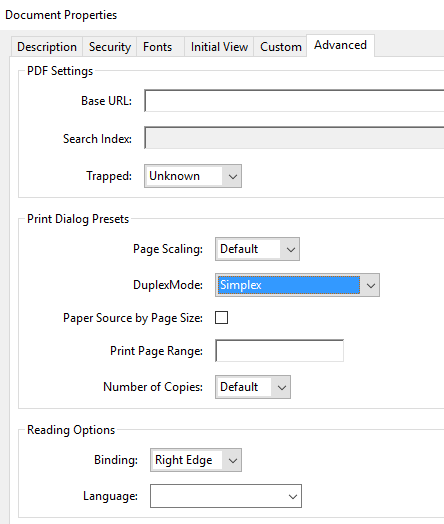Image resolution: width=444 pixels, height=524 pixels.
Task: Click the Binding dropdown arrow
Action: (233, 461)
